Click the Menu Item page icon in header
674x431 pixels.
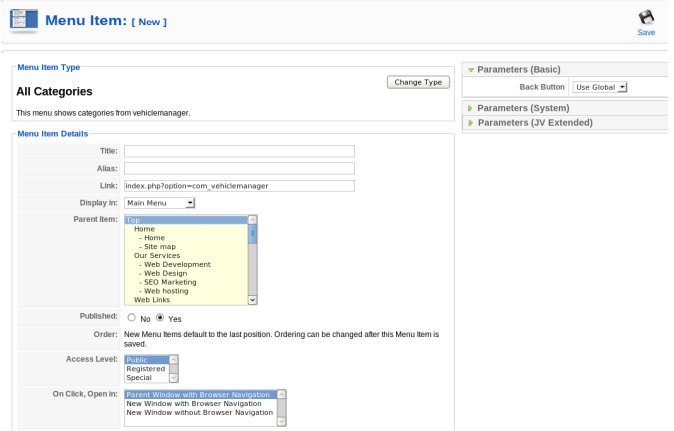coord(24,21)
